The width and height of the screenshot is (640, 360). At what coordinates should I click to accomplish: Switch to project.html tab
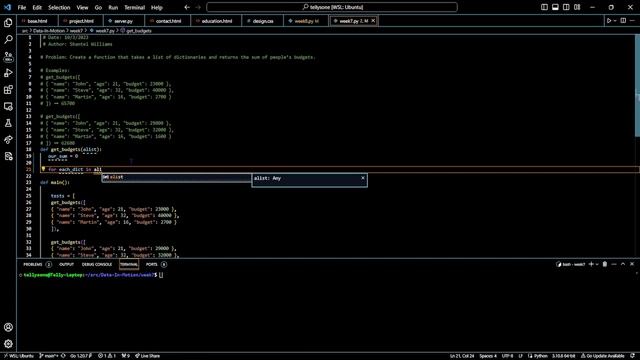[81, 21]
